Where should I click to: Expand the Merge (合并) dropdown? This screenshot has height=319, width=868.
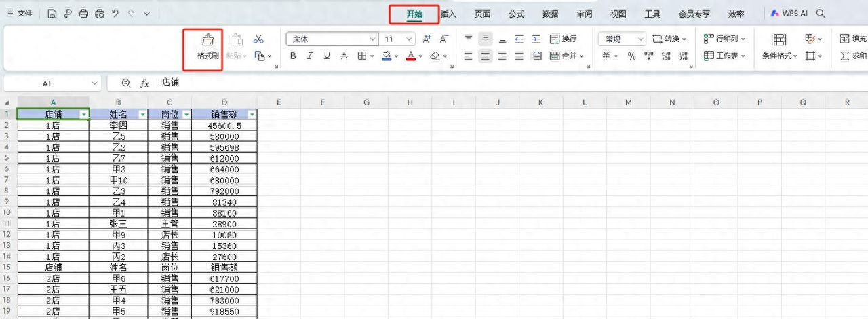coord(581,56)
